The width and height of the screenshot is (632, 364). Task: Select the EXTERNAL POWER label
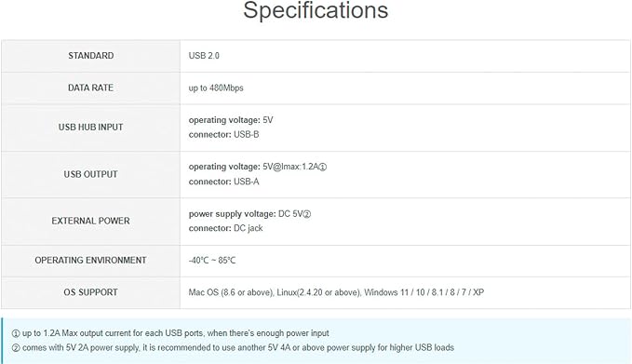pyautogui.click(x=90, y=221)
